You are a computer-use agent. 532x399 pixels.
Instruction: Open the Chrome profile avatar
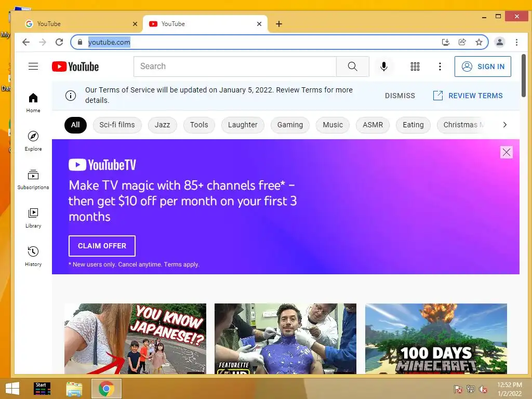(x=499, y=42)
